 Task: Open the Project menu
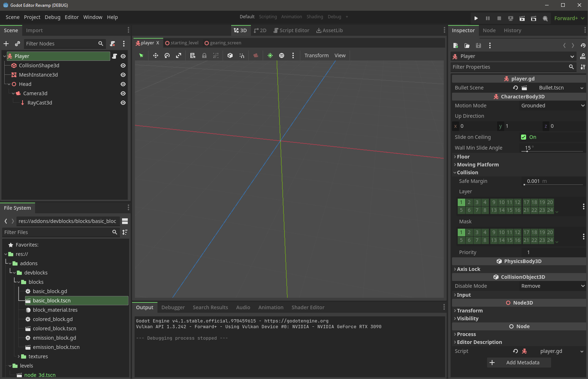coord(32,17)
